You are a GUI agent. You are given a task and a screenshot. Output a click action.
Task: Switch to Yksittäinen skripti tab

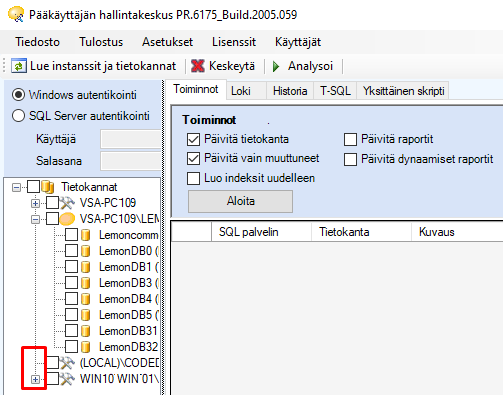pos(403,91)
